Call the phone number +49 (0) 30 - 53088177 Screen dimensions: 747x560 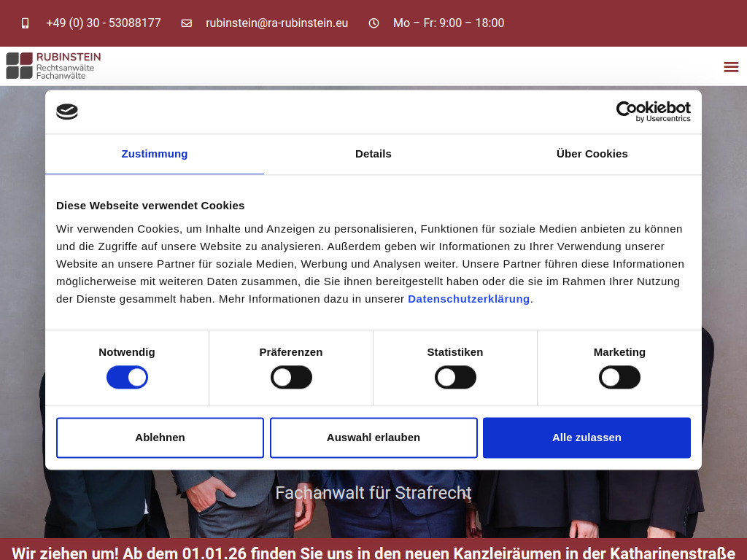pyautogui.click(x=104, y=23)
